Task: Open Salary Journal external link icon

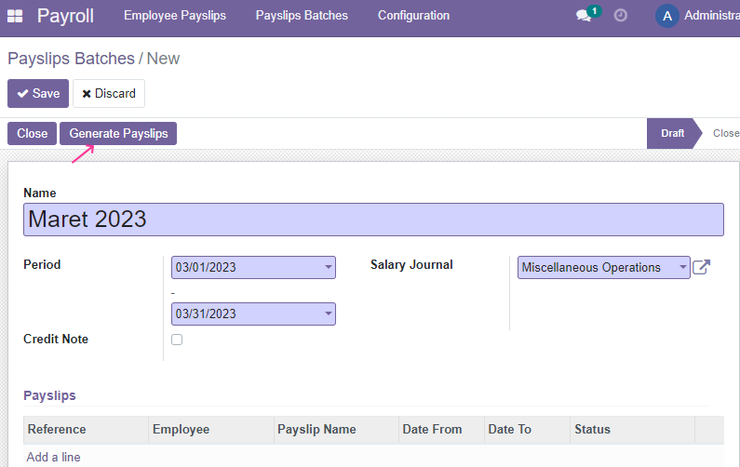Action: click(701, 267)
